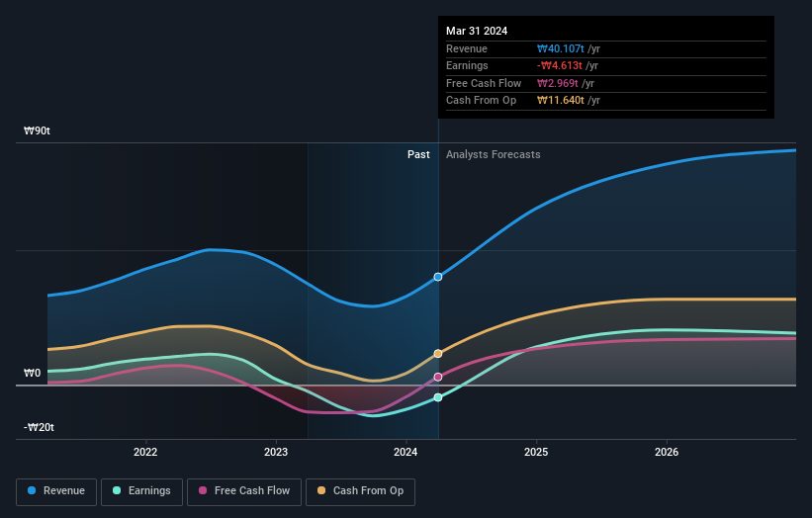Click the Revenue label in tooltip
This screenshot has height=518, width=812.
tap(467, 48)
